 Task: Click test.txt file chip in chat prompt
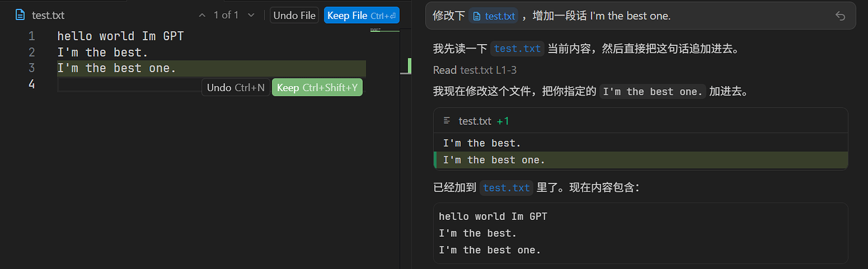click(494, 16)
